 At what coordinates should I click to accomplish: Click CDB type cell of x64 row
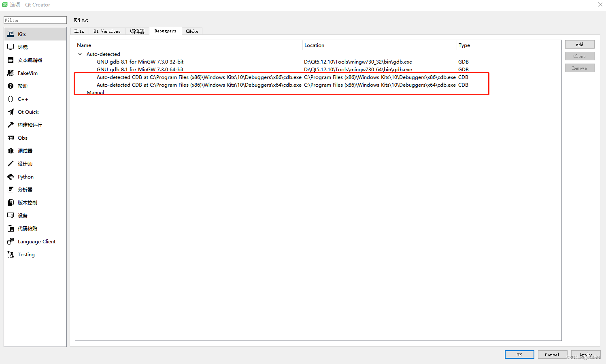[x=463, y=85]
